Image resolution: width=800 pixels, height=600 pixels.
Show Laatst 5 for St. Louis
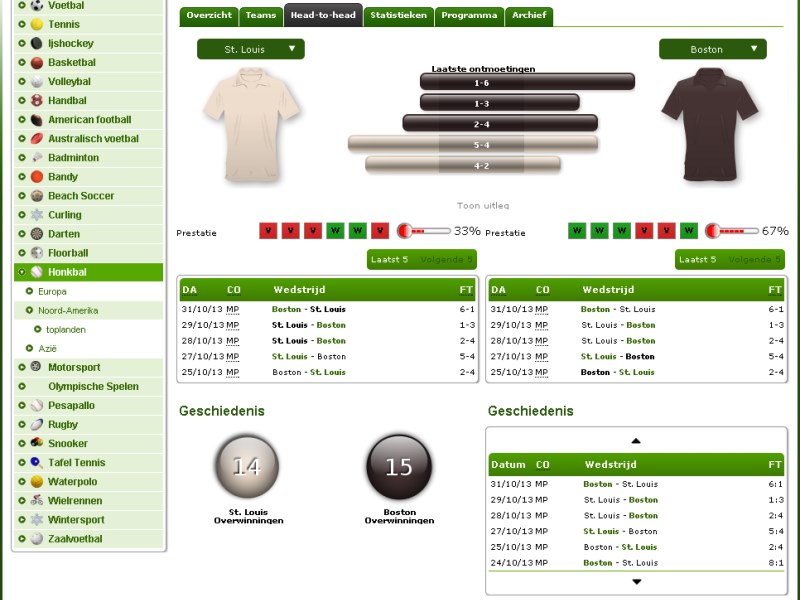point(389,260)
